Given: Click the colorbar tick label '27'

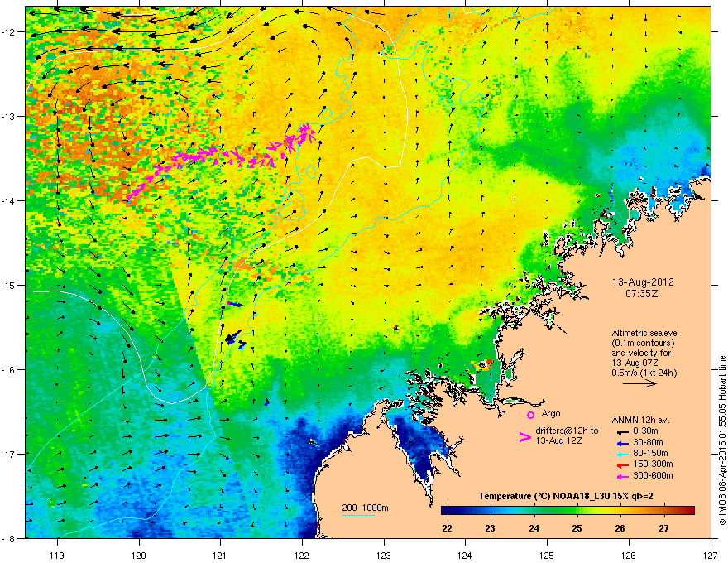Looking at the screenshot, I should [664, 528].
